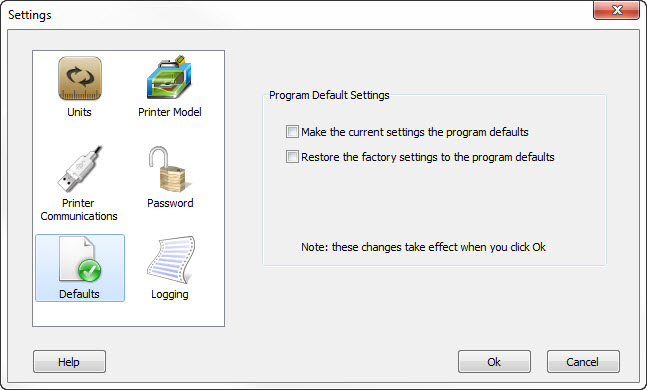
Task: Open the USB cable Printer Communications icon
Action: [80, 169]
